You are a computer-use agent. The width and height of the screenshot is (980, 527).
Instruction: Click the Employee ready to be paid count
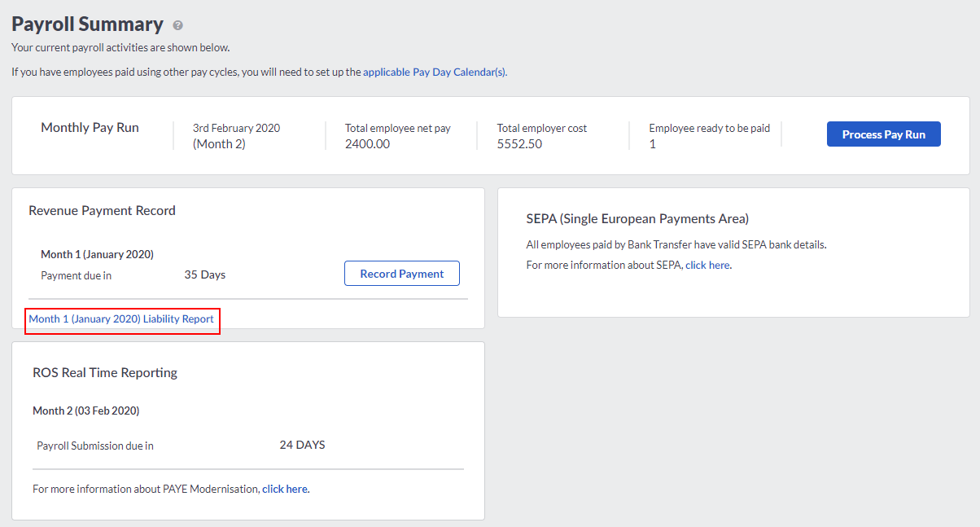click(x=652, y=144)
